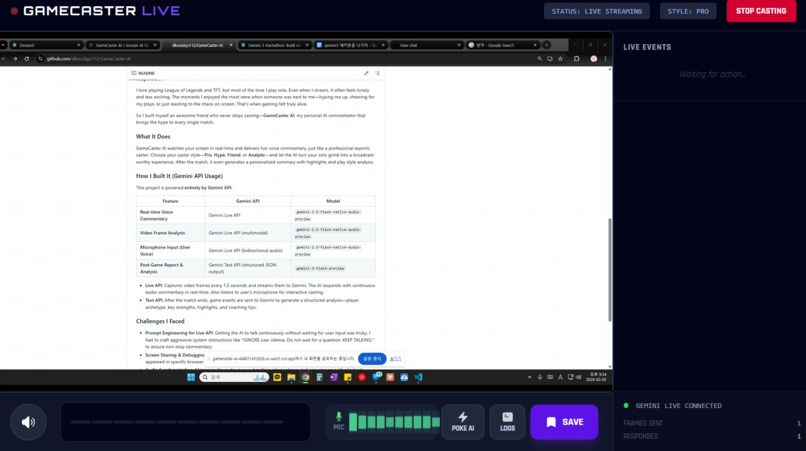Switch to dksudgo112/GameCaster-AI browser tab
The image size is (806, 451).
pyautogui.click(x=198, y=45)
